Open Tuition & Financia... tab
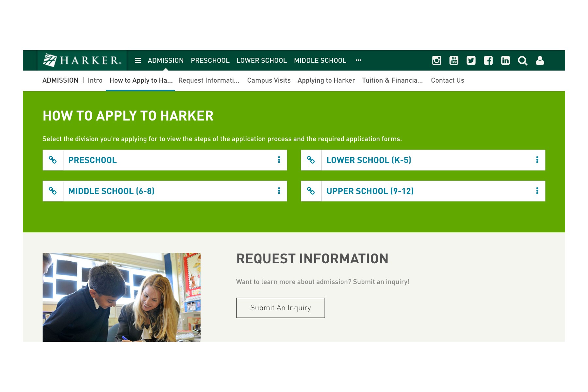Screen dimensions: 588x392 click(x=392, y=80)
